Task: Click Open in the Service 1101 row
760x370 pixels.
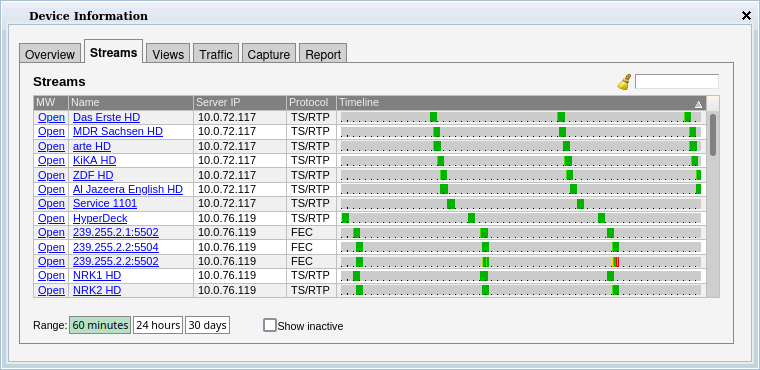Action: [x=51, y=203]
